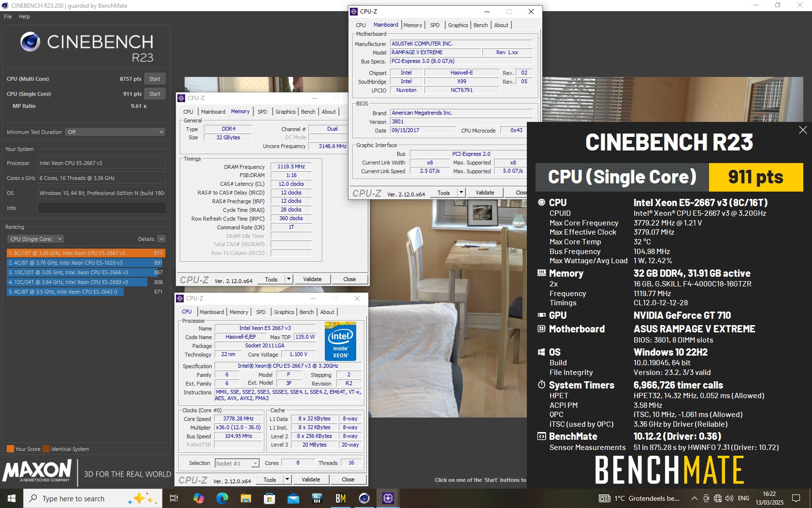The height and width of the screenshot is (508, 812).
Task: Click the Intel Xeon inside logo in CPU-Z
Action: 340,342
